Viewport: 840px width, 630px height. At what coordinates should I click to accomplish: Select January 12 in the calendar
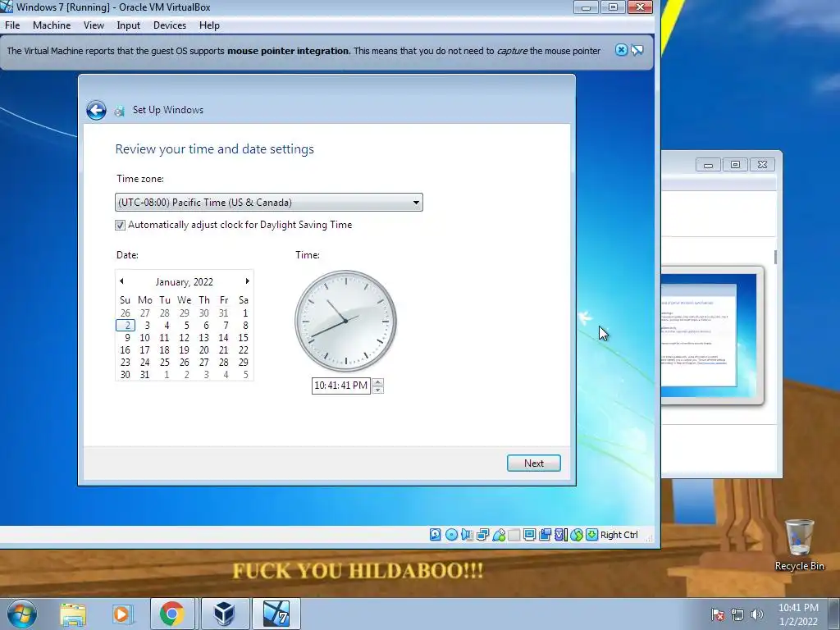(x=185, y=337)
